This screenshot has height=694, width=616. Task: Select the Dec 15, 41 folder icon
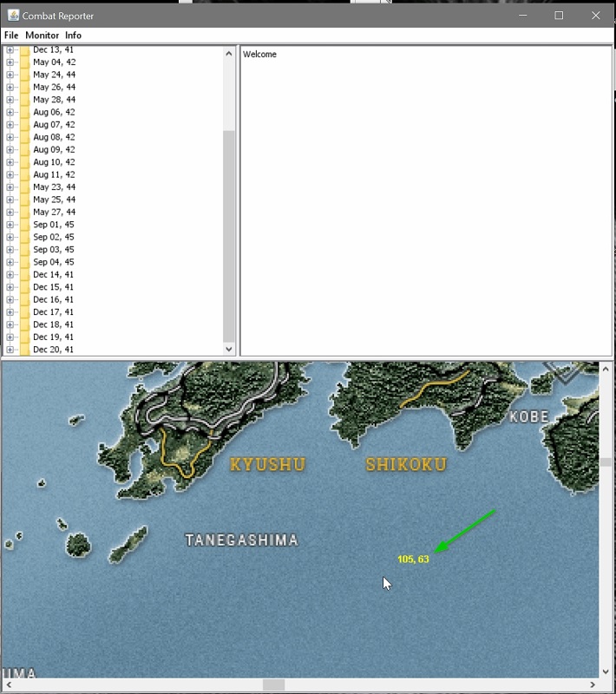coord(25,287)
